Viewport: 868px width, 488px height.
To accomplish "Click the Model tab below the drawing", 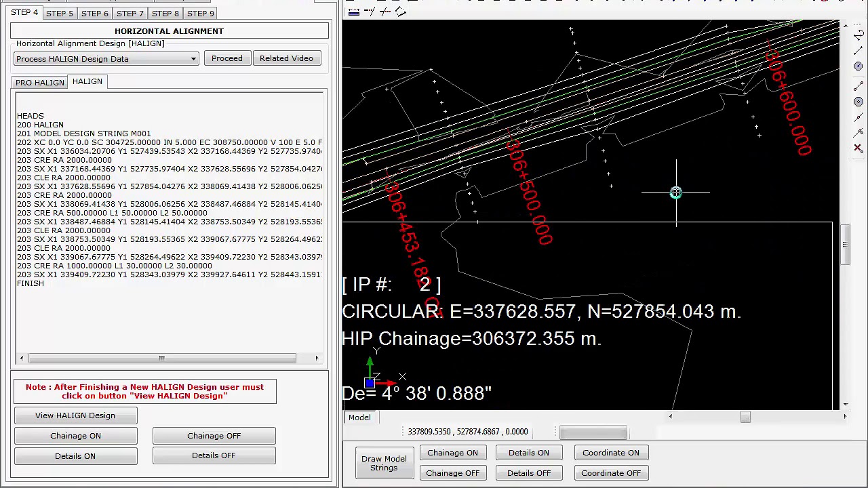I will [359, 418].
